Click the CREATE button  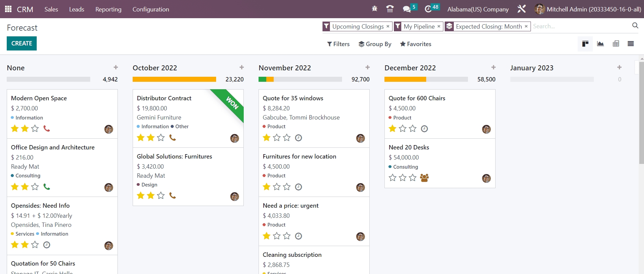[22, 43]
